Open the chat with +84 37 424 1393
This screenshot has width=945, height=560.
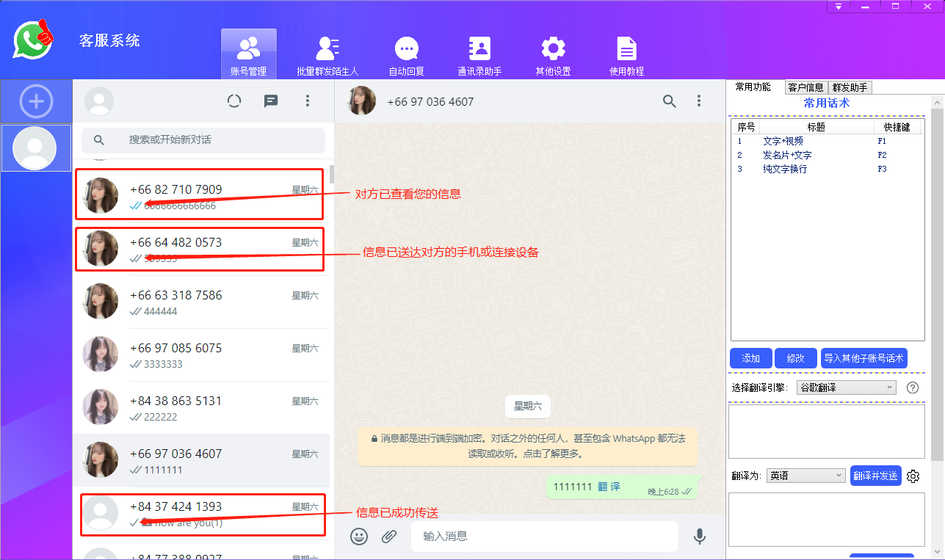[201, 514]
